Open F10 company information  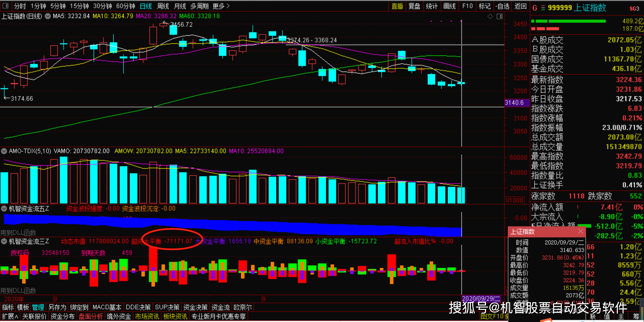tap(467, 6)
